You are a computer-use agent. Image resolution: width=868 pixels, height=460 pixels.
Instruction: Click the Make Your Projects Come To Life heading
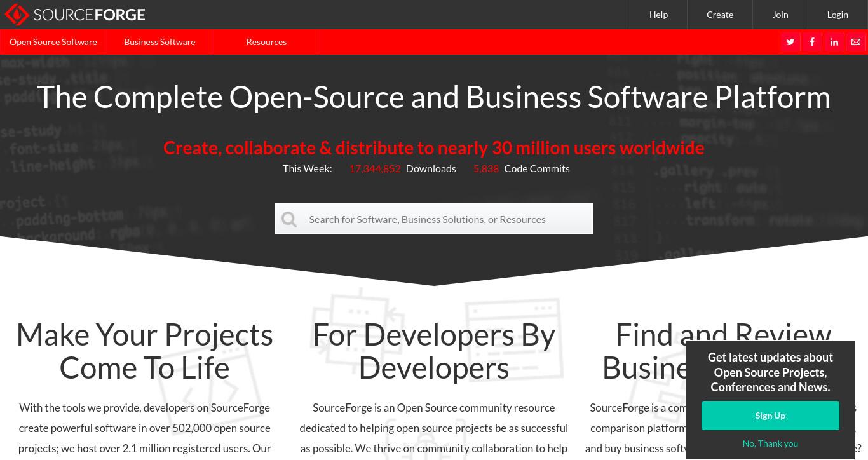145,351
